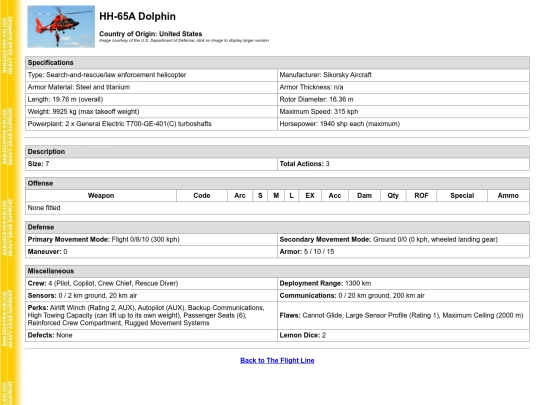540x405 pixels.
Task: Click the Sensors: 0 / 2 km cell
Action: pos(151,295)
